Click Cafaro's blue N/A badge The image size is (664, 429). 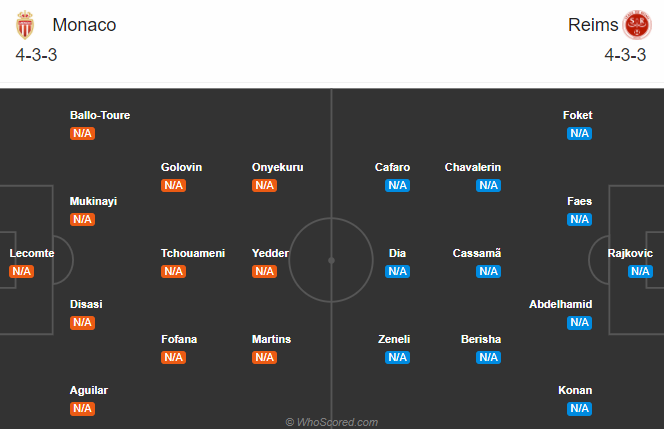[398, 185]
